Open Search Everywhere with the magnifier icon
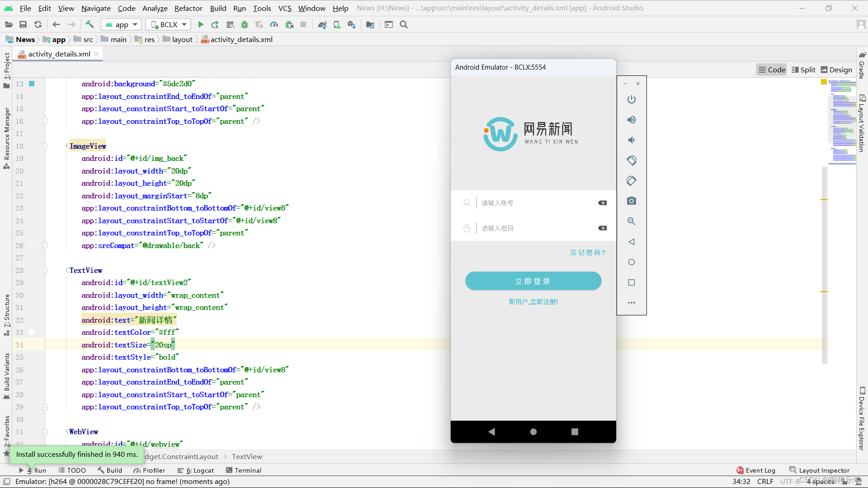868x488 pixels. point(403,24)
